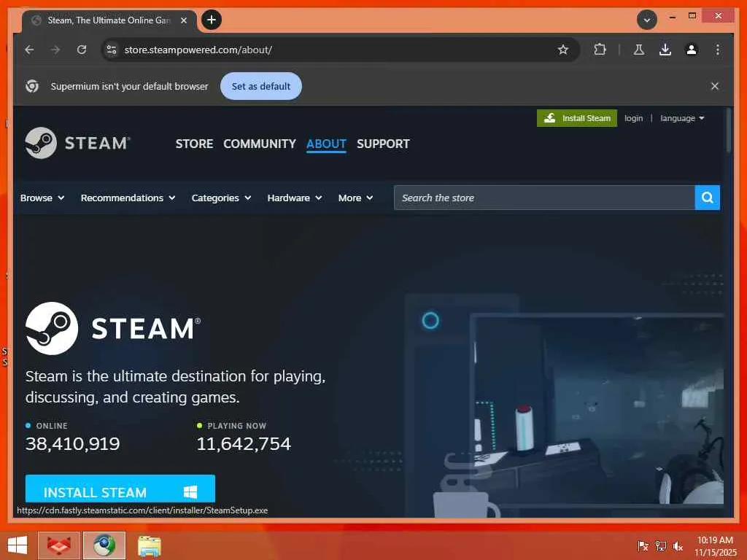Click the blue INSTALL STEAM download button

click(x=120, y=489)
